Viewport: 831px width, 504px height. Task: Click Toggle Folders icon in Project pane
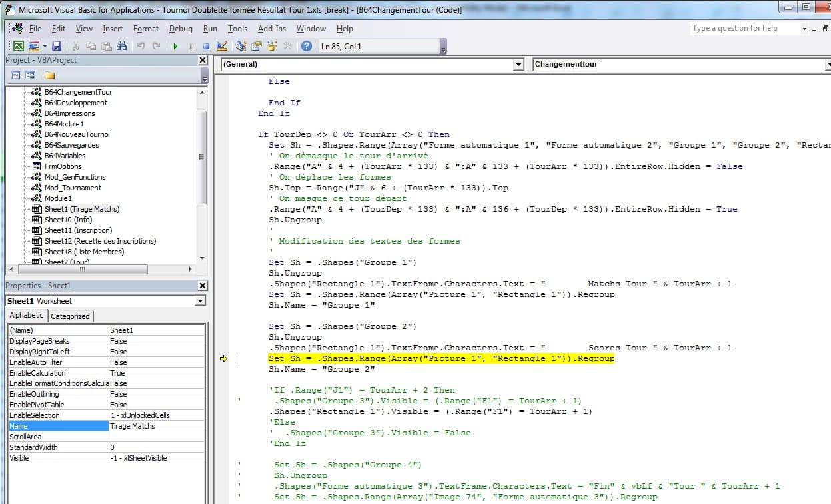click(x=49, y=75)
